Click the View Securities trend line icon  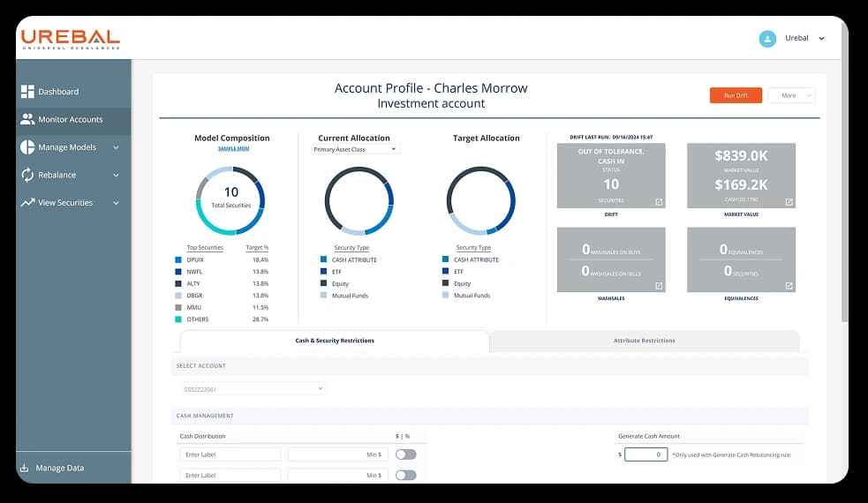(x=27, y=203)
